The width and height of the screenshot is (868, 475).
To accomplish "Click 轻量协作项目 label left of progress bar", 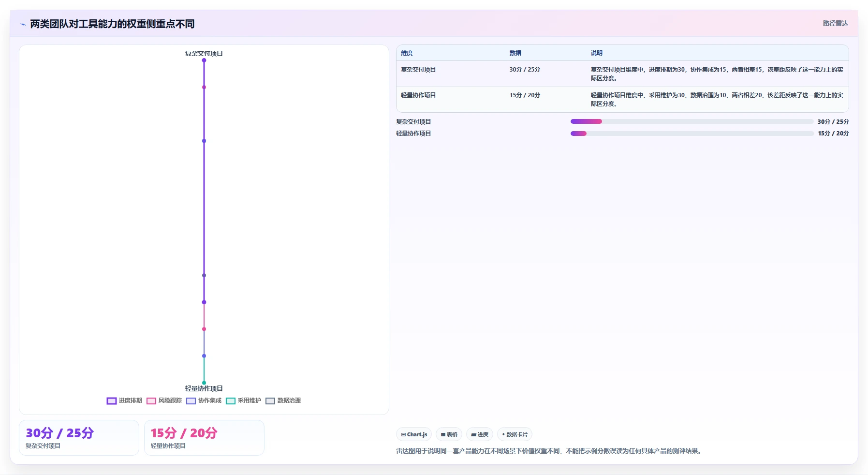I will tap(413, 134).
